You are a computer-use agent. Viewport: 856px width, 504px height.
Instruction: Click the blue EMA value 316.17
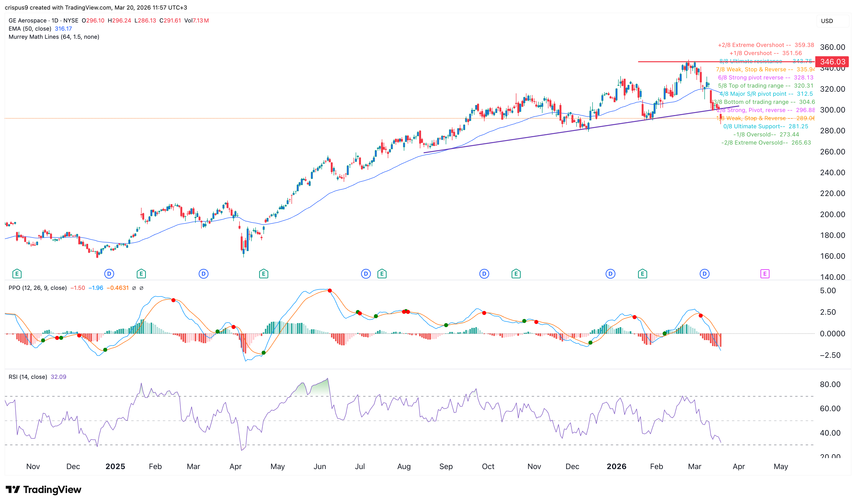[x=63, y=29]
